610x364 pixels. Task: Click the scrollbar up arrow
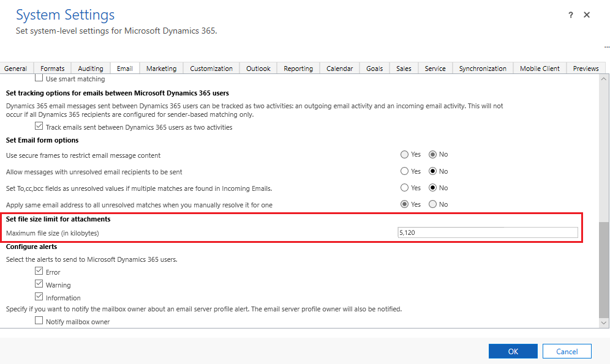click(604, 79)
